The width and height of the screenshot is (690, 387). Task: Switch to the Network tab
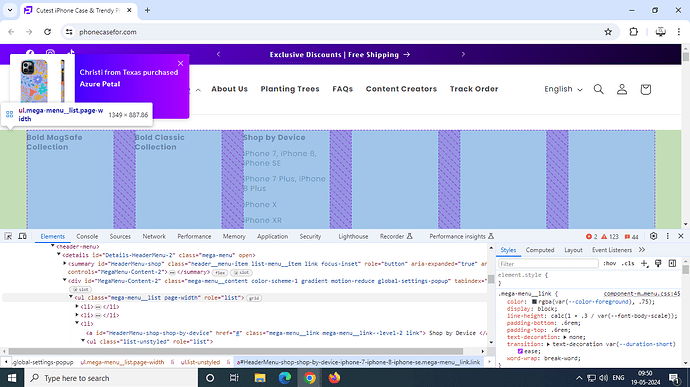[x=154, y=236]
